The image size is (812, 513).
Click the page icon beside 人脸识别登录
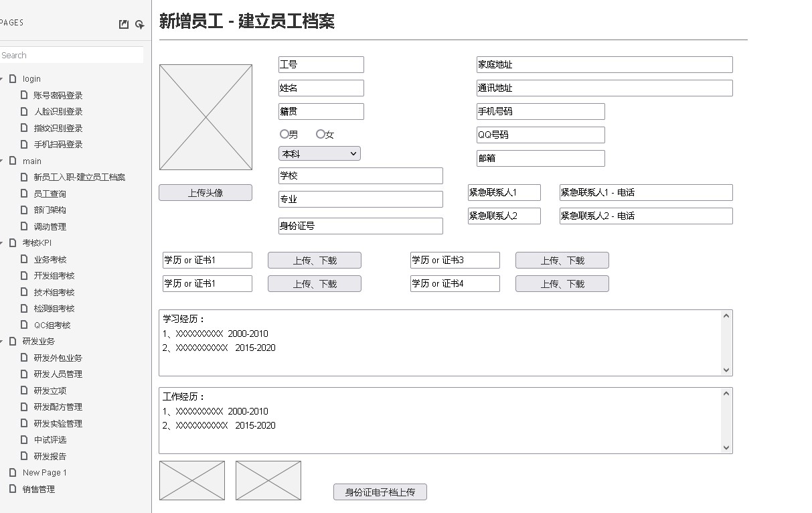coord(24,112)
